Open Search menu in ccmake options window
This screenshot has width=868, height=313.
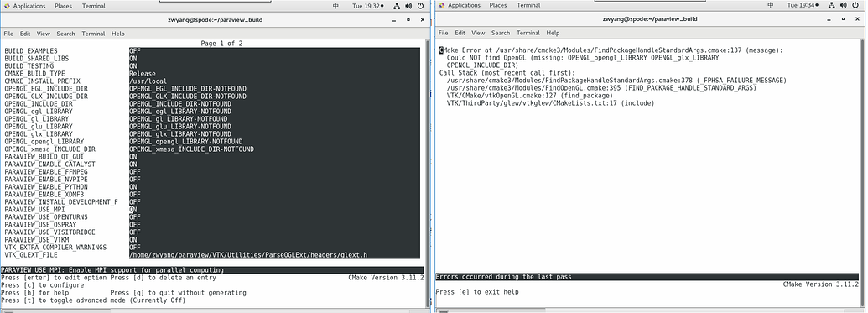click(65, 34)
